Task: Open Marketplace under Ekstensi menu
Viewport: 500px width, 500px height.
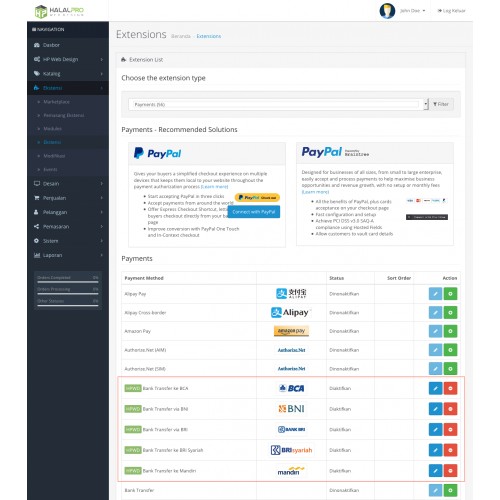Action: point(56,102)
